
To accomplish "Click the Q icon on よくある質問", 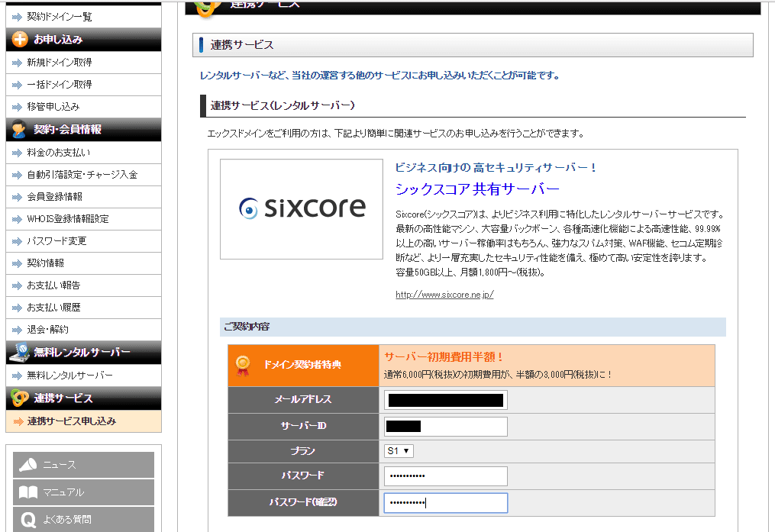I will 28,520.
